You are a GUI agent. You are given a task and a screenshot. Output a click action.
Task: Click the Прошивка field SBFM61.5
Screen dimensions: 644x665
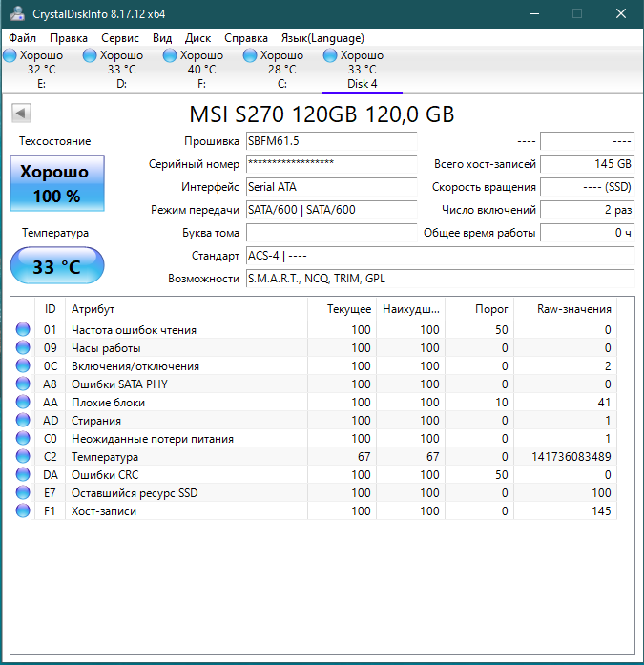click(331, 141)
